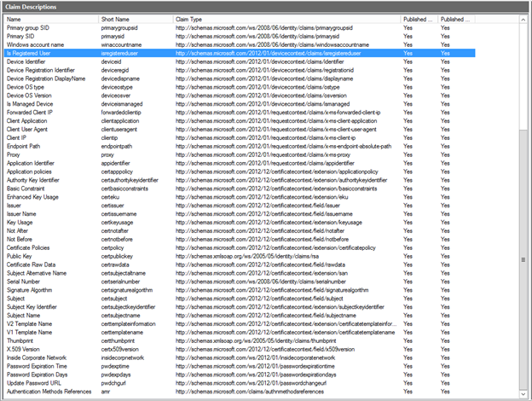Click the short name clientuseragent

[x=119, y=130]
